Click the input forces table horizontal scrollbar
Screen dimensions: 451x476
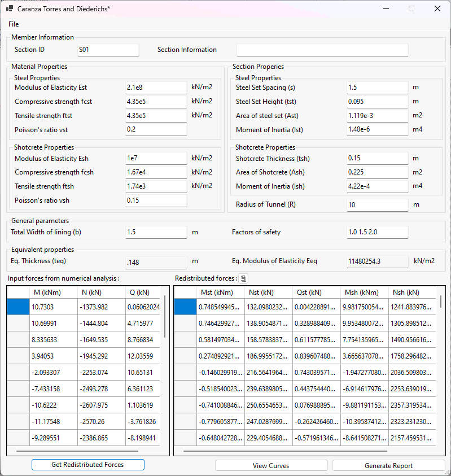(77, 451)
